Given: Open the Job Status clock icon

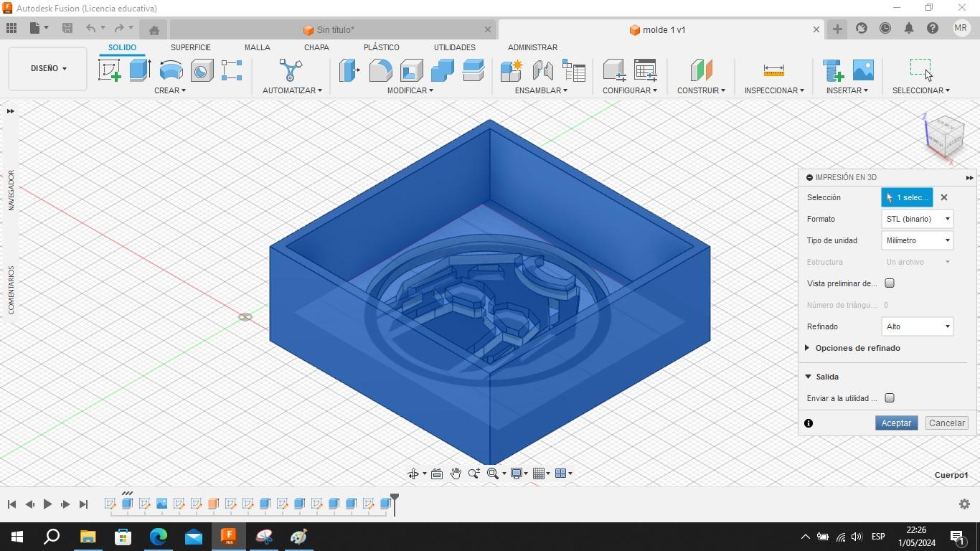Looking at the screenshot, I should click(x=885, y=28).
